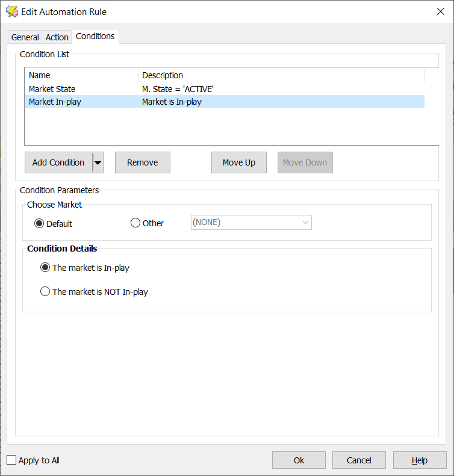This screenshot has height=476, width=454.
Task: Confirm the rule with the Ok button
Action: tap(299, 460)
